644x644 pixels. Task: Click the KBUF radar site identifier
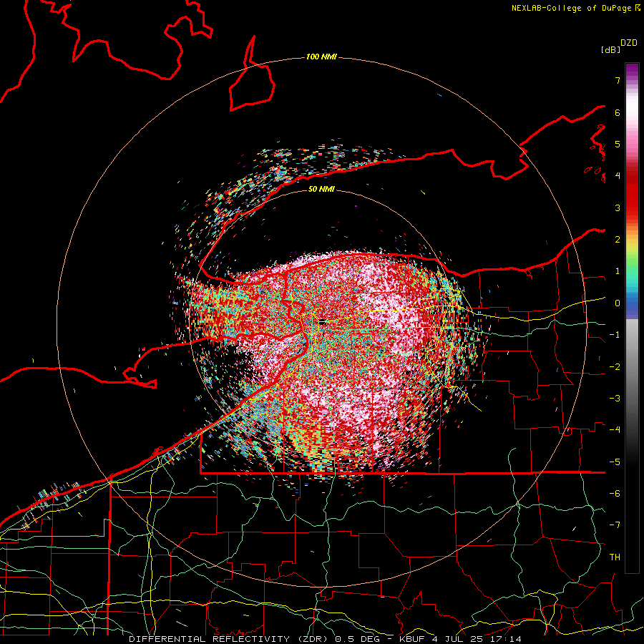412,639
